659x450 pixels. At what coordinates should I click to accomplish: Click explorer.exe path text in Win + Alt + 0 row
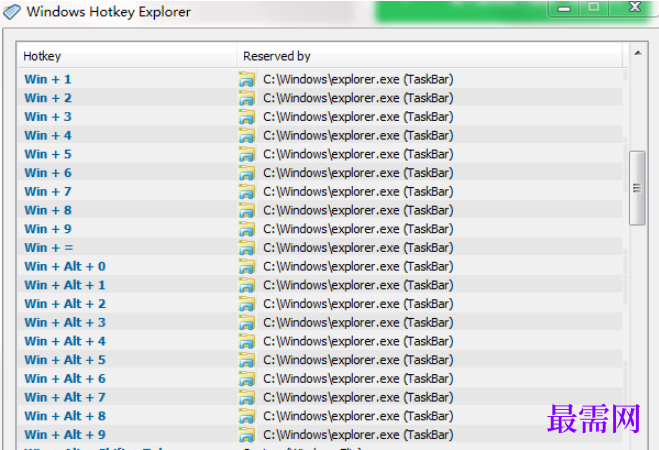pos(358,266)
